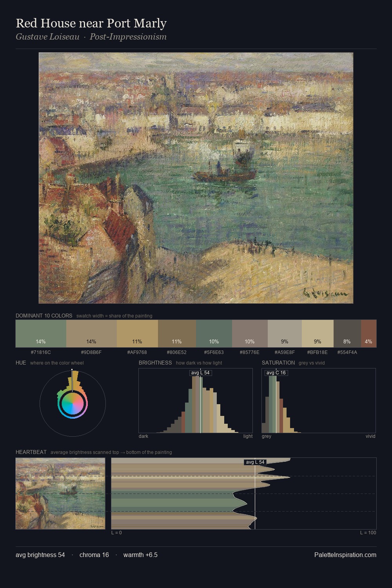
Task: Click the '#806E52' hex code label
Action: 177,352
